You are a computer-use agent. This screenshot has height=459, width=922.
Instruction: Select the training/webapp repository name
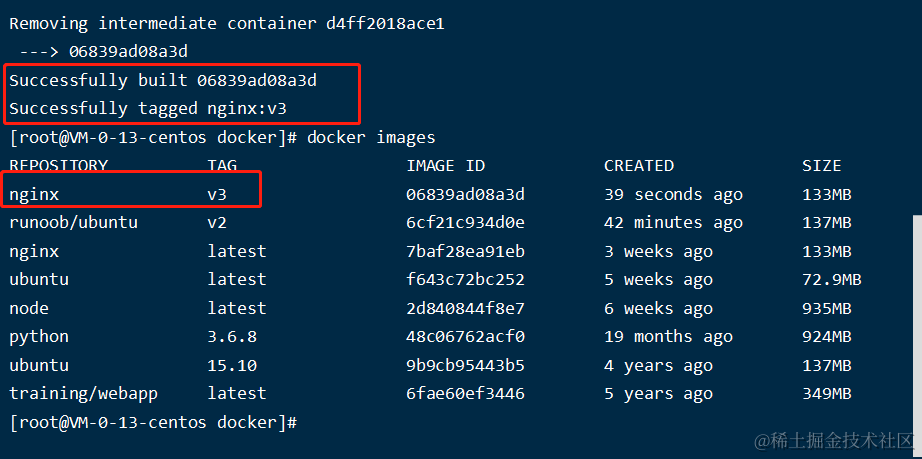point(83,393)
